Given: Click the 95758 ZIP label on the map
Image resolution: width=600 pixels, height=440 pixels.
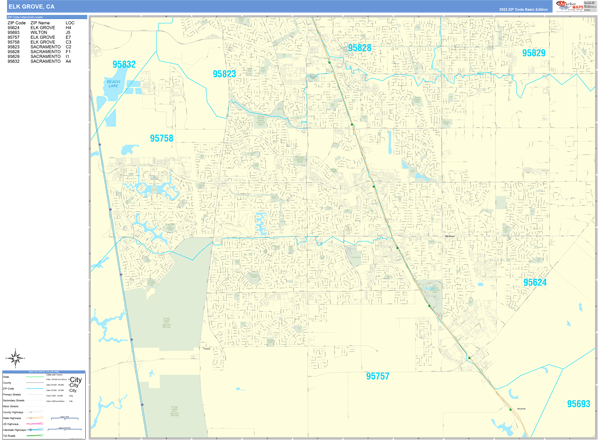Looking at the screenshot, I should point(161,138).
